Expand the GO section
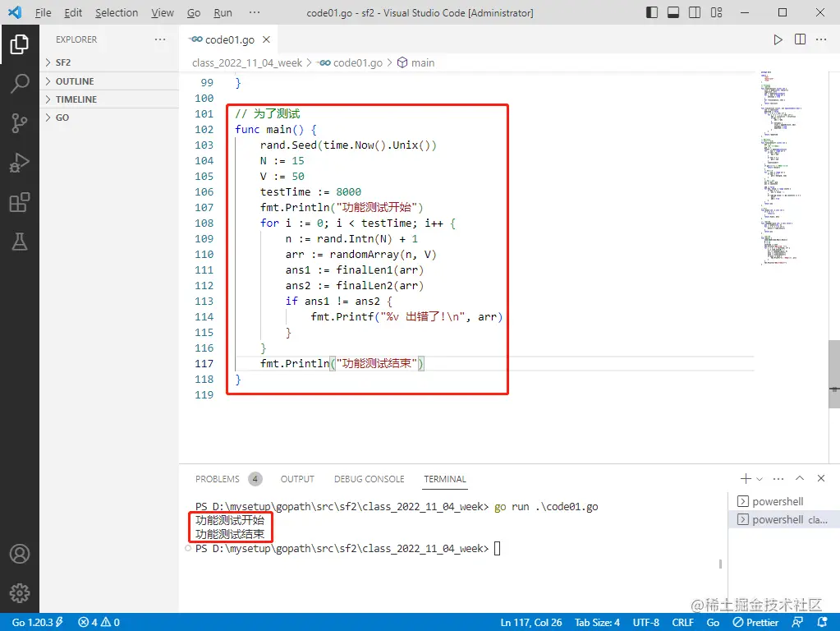The width and height of the screenshot is (840, 631). coord(109,117)
